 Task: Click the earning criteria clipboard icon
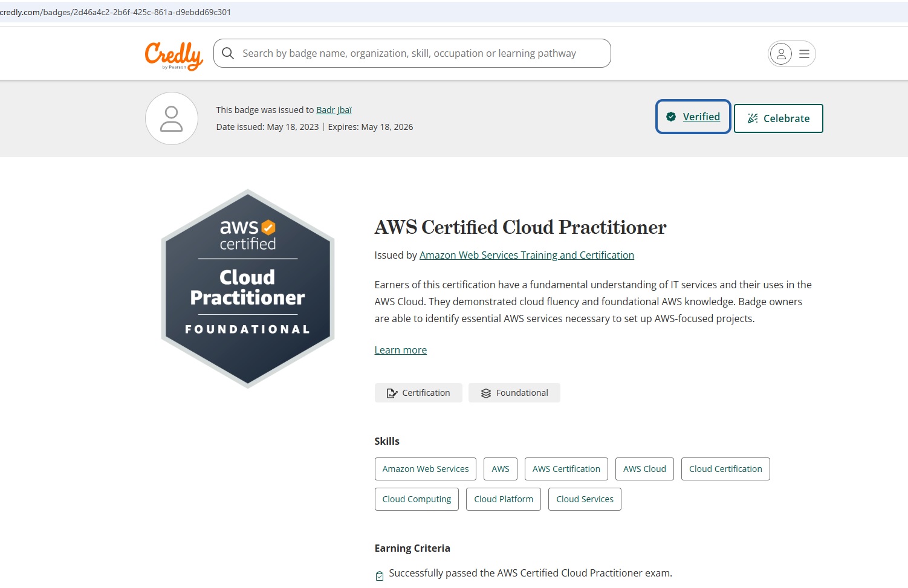(x=380, y=575)
